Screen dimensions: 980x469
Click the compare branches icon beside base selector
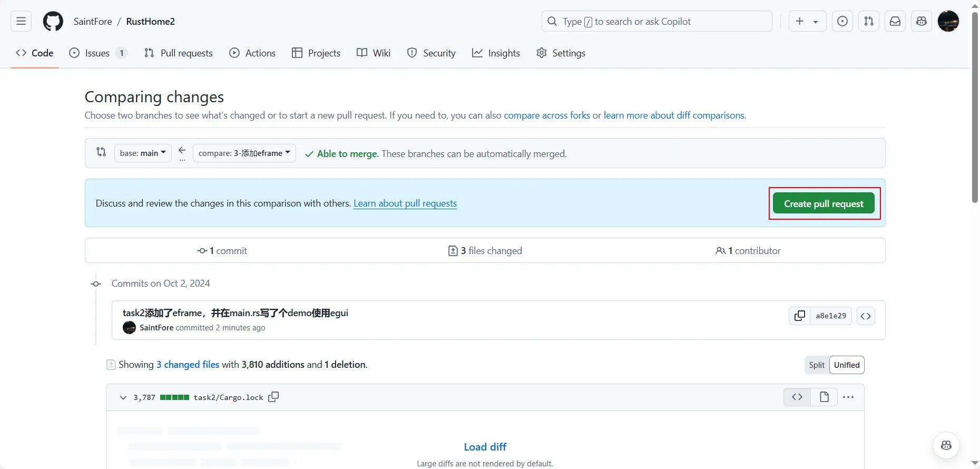tap(101, 152)
